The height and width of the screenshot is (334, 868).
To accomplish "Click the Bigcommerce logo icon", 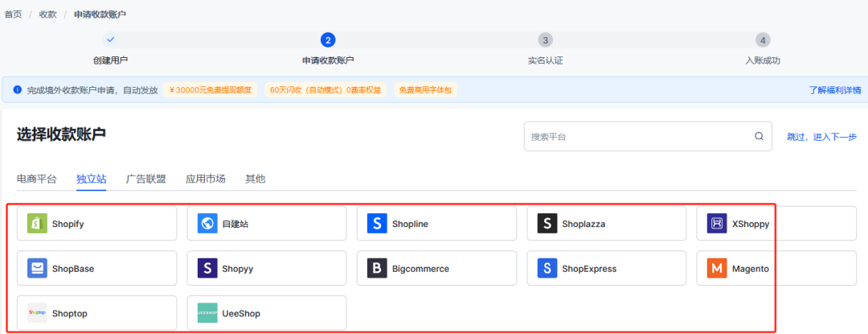I will (x=378, y=269).
